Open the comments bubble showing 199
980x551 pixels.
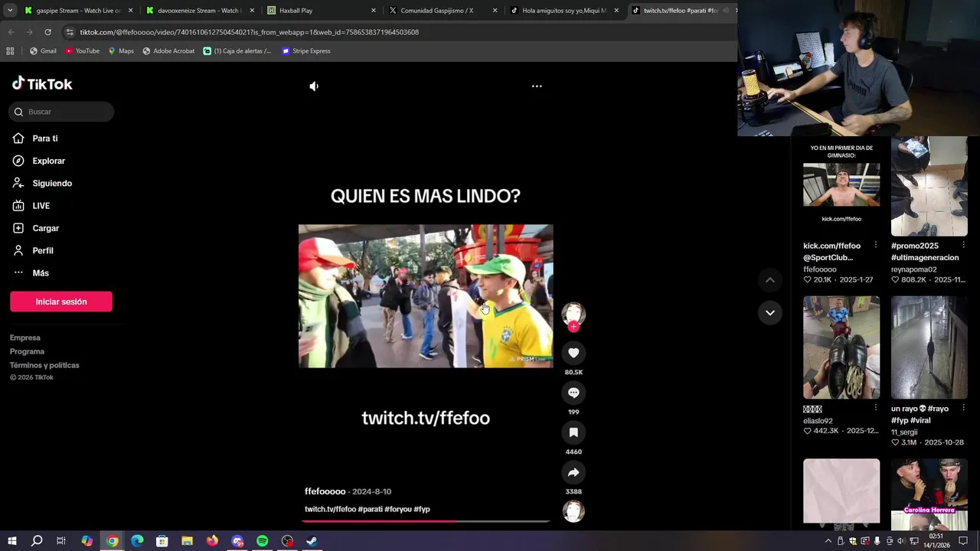point(573,393)
